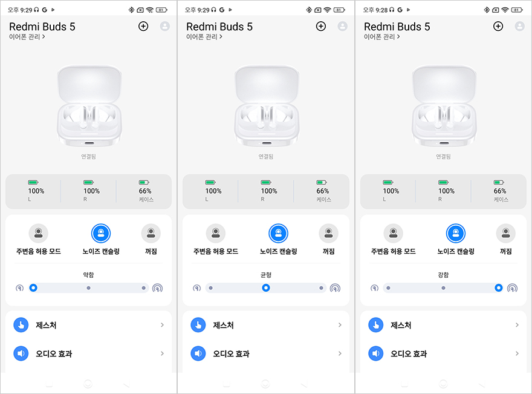Open 이어폰 관리 on the 균형 screen

204,37
